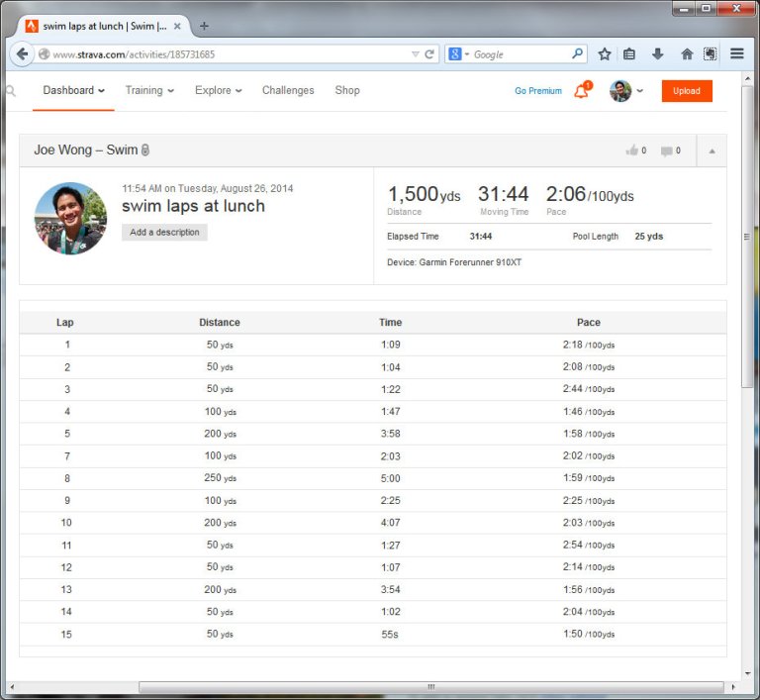The width and height of the screenshot is (760, 700).
Task: Open the URL history dropdown arrow
Action: 415,54
